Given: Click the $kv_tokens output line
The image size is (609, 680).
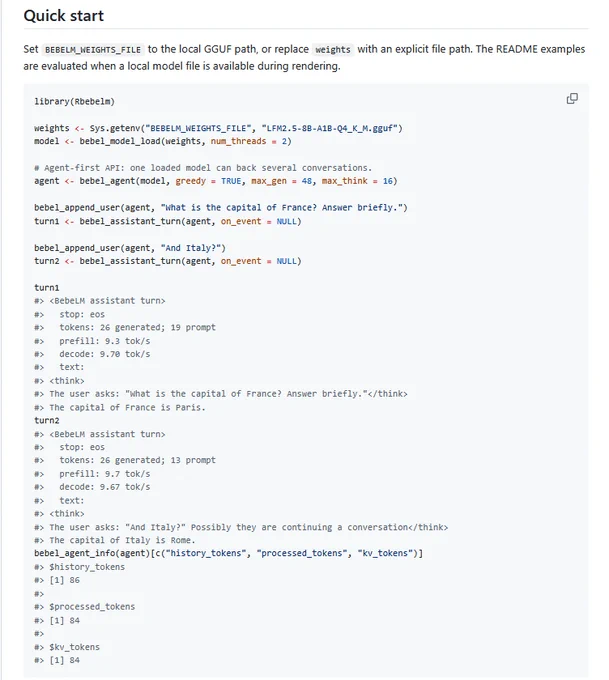Looking at the screenshot, I should pos(67,647).
